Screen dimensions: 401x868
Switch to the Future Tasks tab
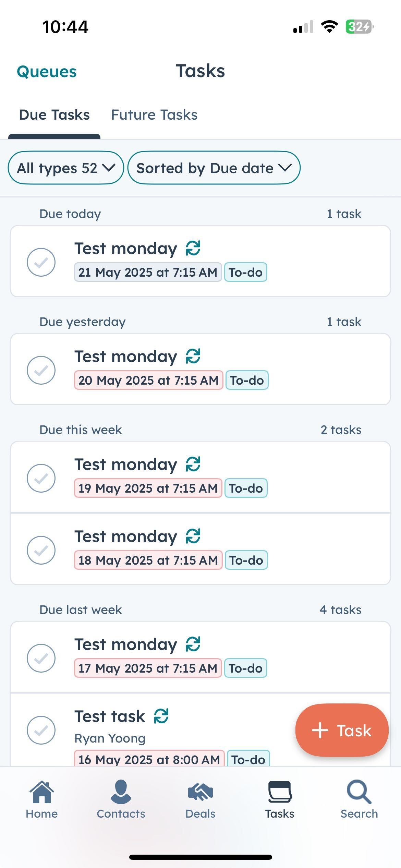pyautogui.click(x=154, y=115)
